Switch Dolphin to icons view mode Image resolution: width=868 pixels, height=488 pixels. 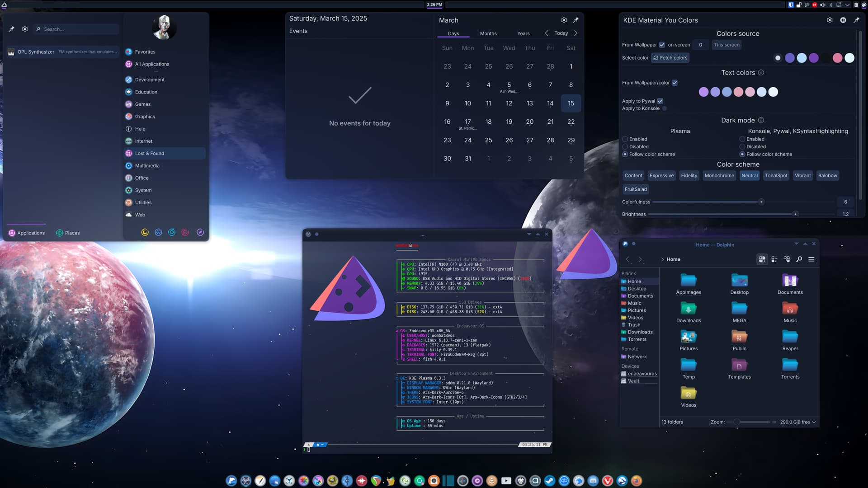762,259
